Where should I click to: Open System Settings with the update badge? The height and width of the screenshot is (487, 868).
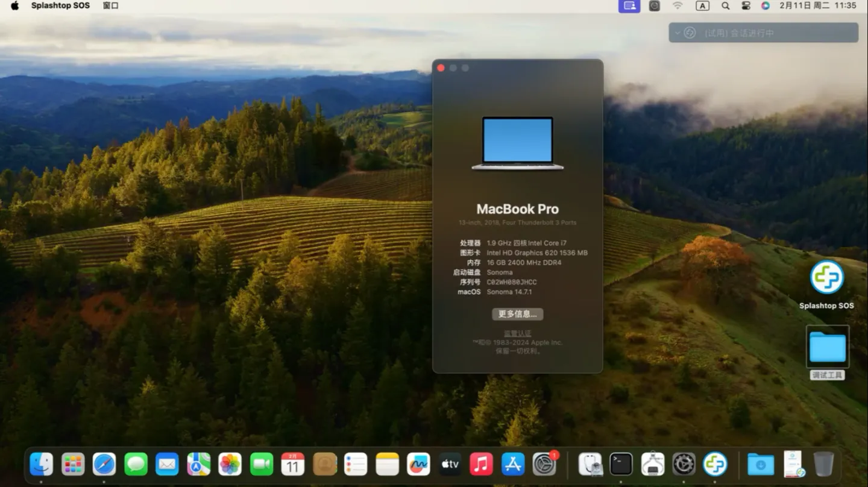tap(544, 464)
